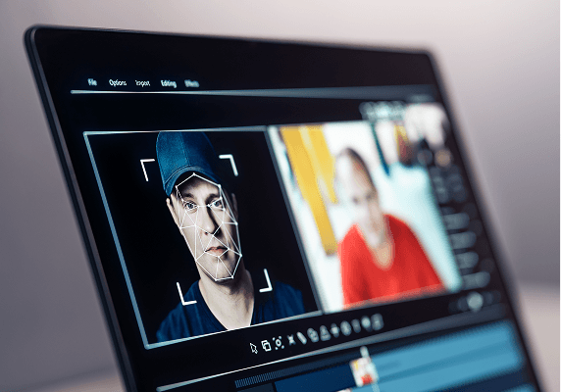This screenshot has width=561, height=392.
Task: Click the timeline playhead marker
Action: click(364, 352)
